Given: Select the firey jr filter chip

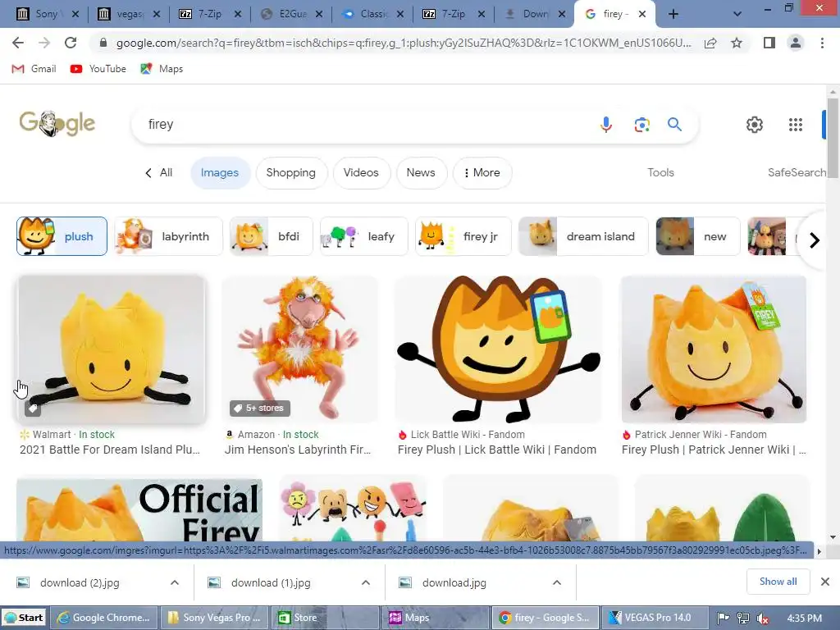Looking at the screenshot, I should (x=463, y=236).
